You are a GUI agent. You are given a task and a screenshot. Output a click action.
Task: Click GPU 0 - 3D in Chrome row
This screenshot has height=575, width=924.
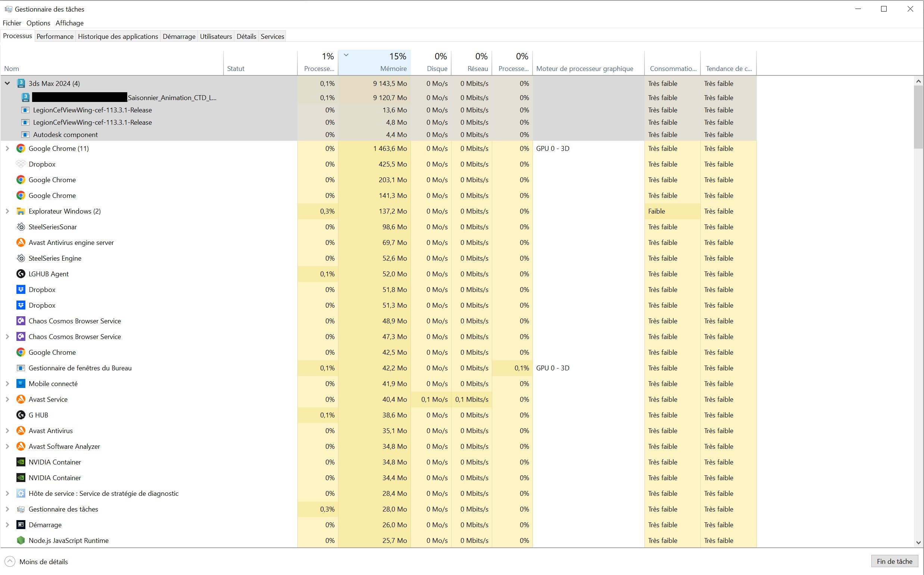[553, 149]
